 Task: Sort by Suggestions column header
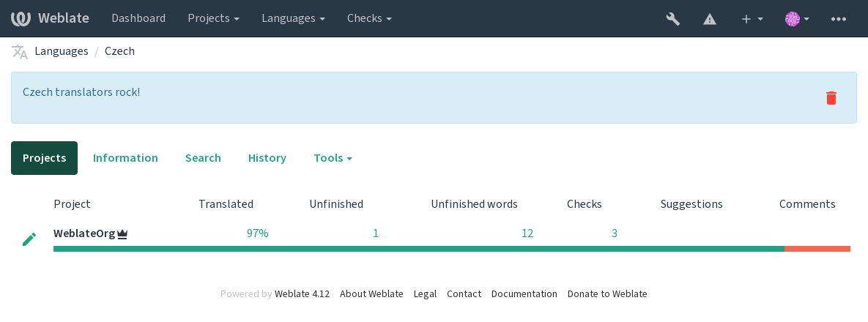[x=691, y=204]
